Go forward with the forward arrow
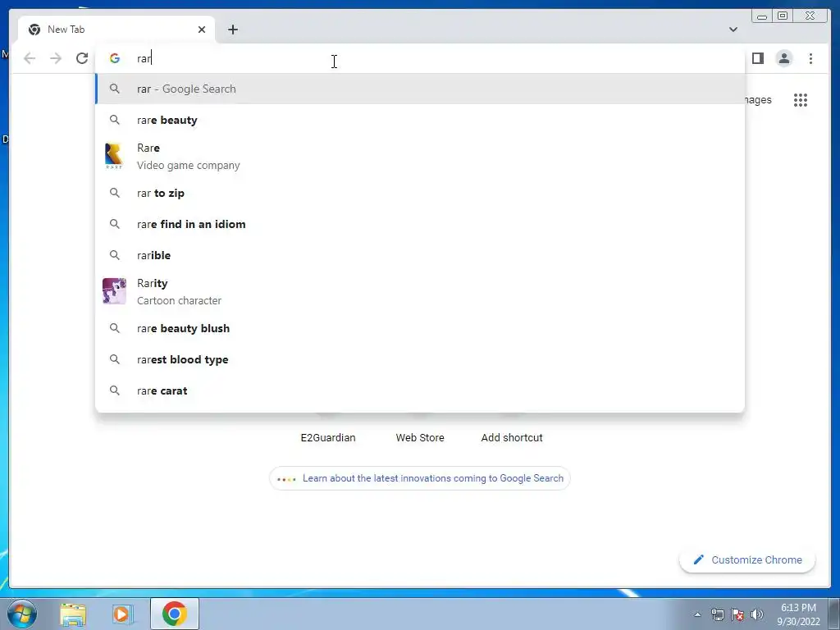Viewport: 840px width, 630px height. click(x=56, y=58)
